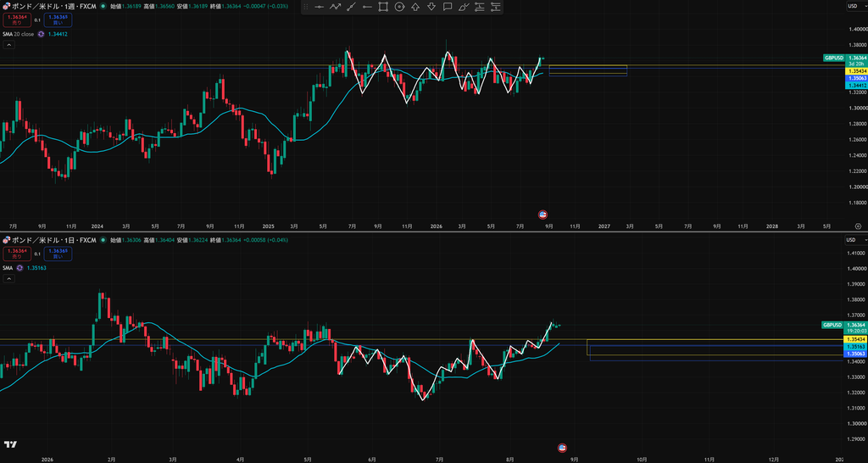Select the arrow up marker tool

(x=415, y=7)
